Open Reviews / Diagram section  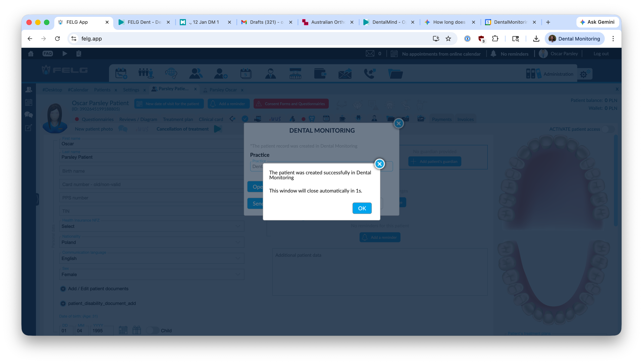click(138, 119)
